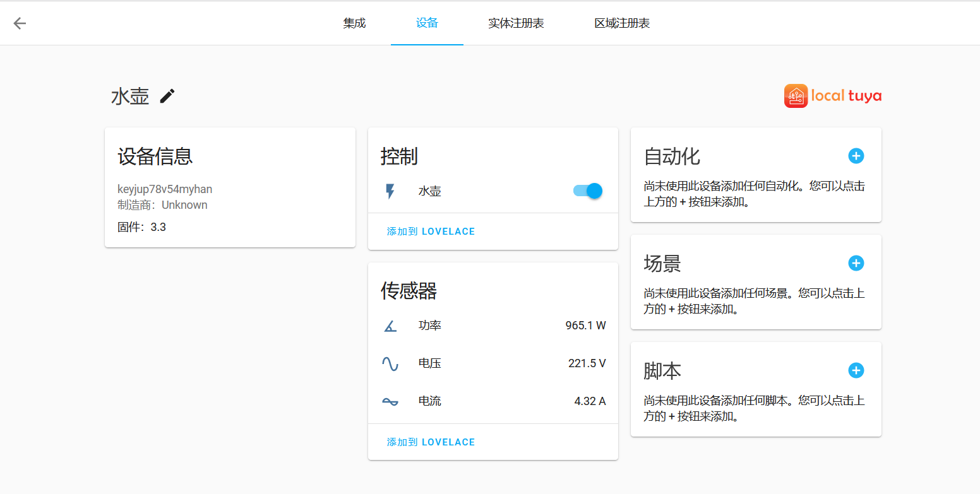
Task: Open the 功率 sensor row showing 965.1 W
Action: click(x=493, y=326)
